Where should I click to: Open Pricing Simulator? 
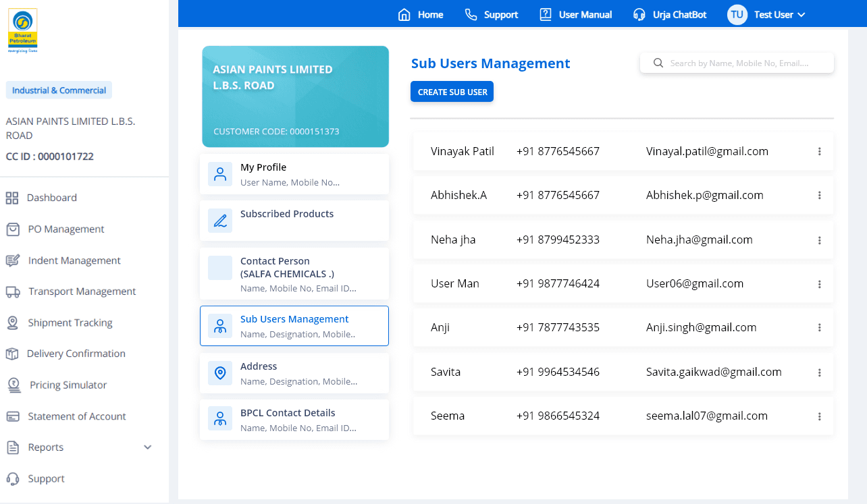pos(68,385)
